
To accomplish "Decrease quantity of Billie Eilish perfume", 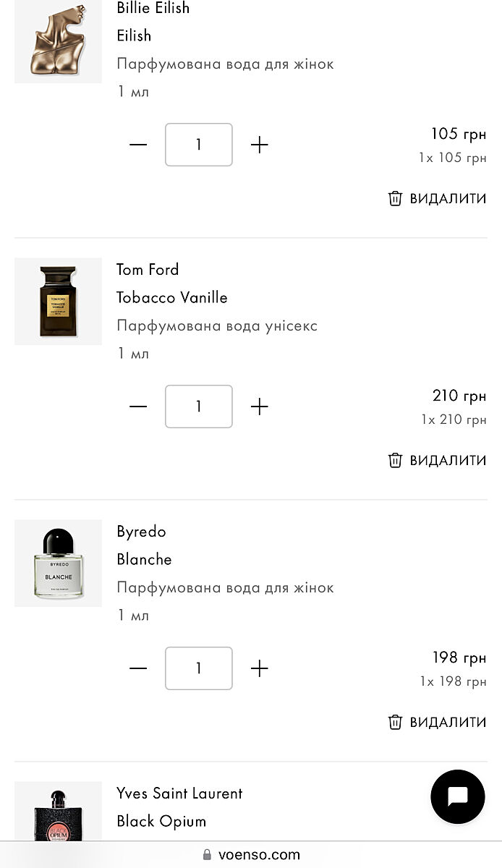I will point(138,145).
